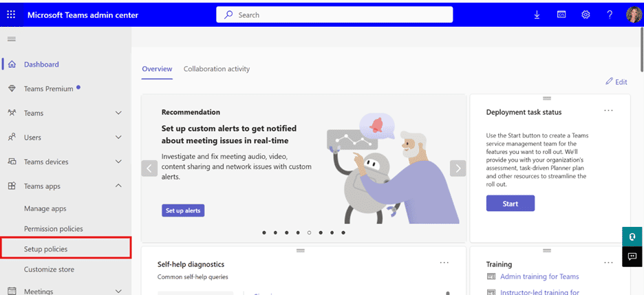Open the feedback chat icon
The image size is (644, 295).
(632, 257)
